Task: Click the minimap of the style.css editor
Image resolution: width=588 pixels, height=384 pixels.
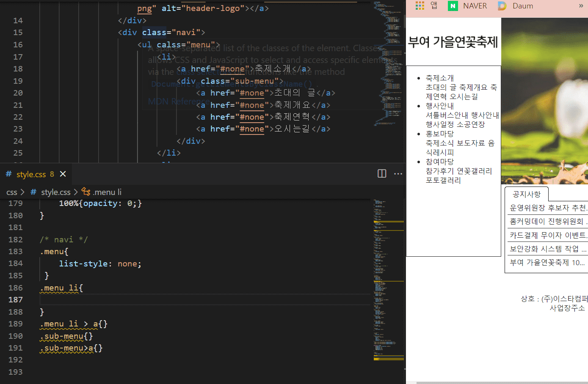Action: coord(388,279)
